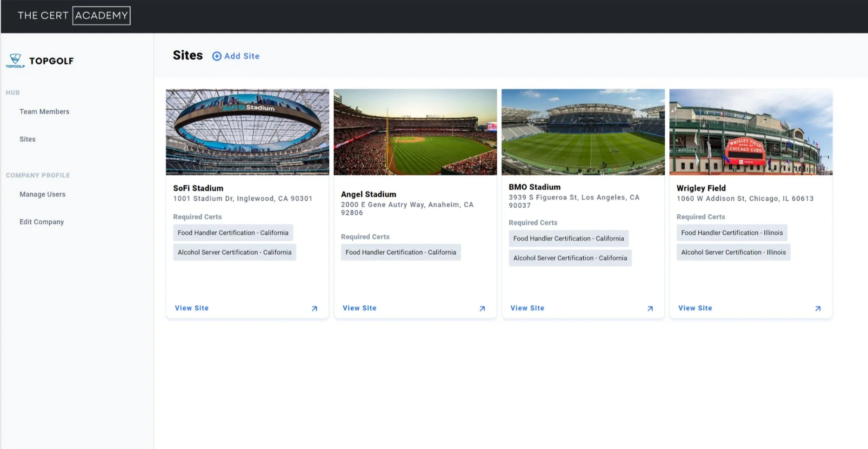The width and height of the screenshot is (868, 449).
Task: Click Alcohol Server Certification - Illinois tag
Action: tap(734, 252)
